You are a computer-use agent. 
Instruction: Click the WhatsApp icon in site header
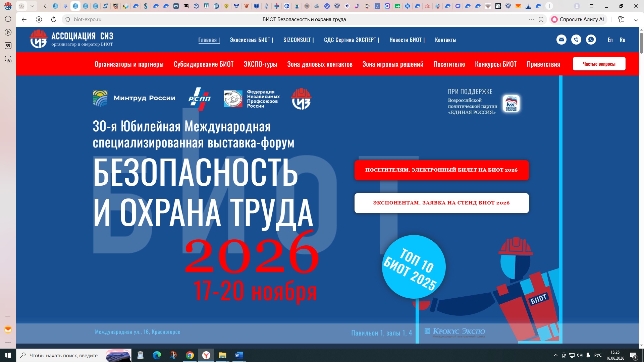(591, 40)
